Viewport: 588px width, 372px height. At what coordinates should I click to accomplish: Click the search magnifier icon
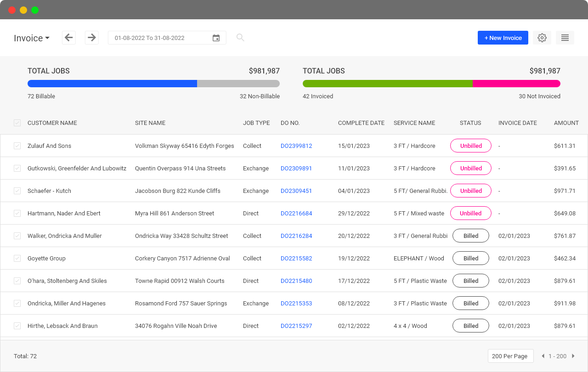click(x=240, y=38)
